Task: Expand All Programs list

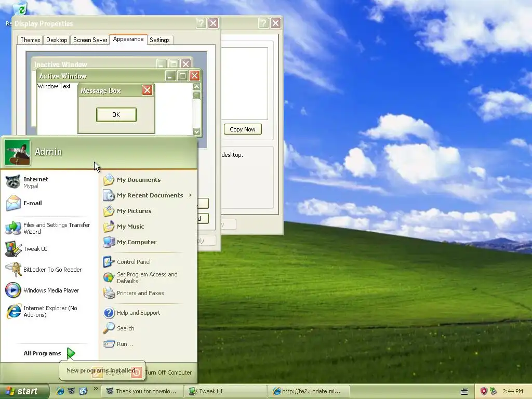Action: (x=49, y=353)
